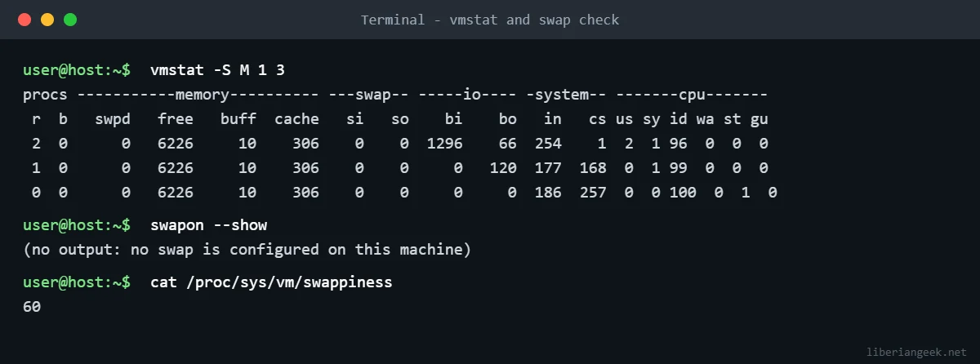Click the 'cache' column header
The height and width of the screenshot is (364, 980).
[296, 119]
